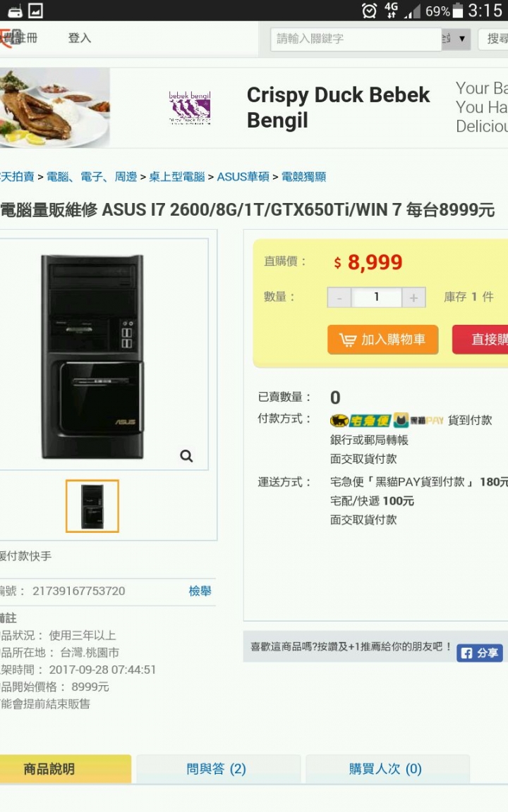Select the 商品說明 tab
The height and width of the screenshot is (812, 508).
49,769
